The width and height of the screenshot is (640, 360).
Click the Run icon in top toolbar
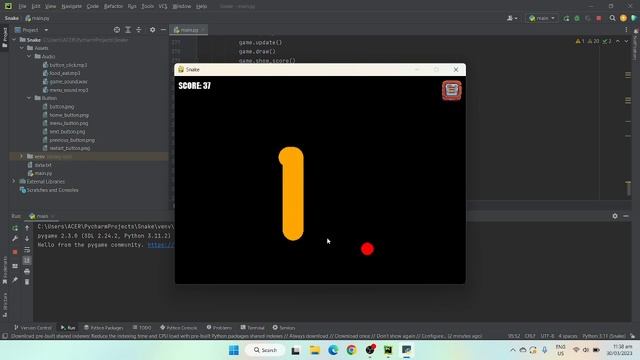click(x=566, y=18)
